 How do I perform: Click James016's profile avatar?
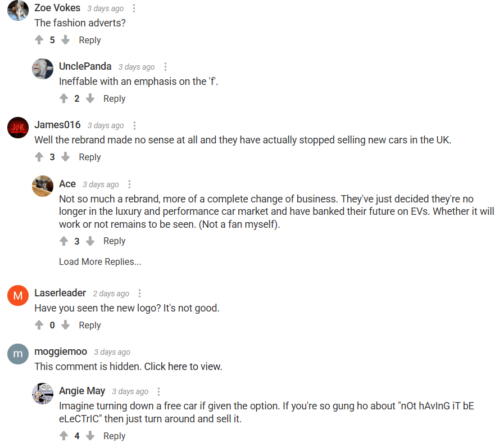18,127
